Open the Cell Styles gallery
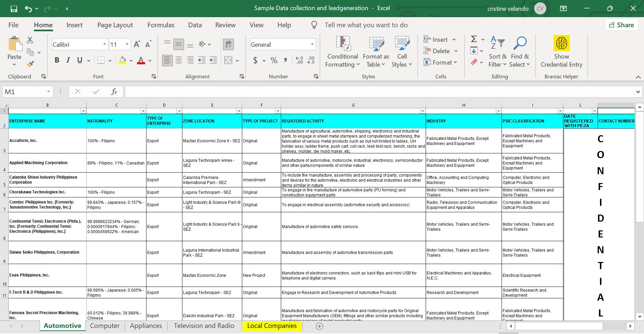 click(x=402, y=52)
